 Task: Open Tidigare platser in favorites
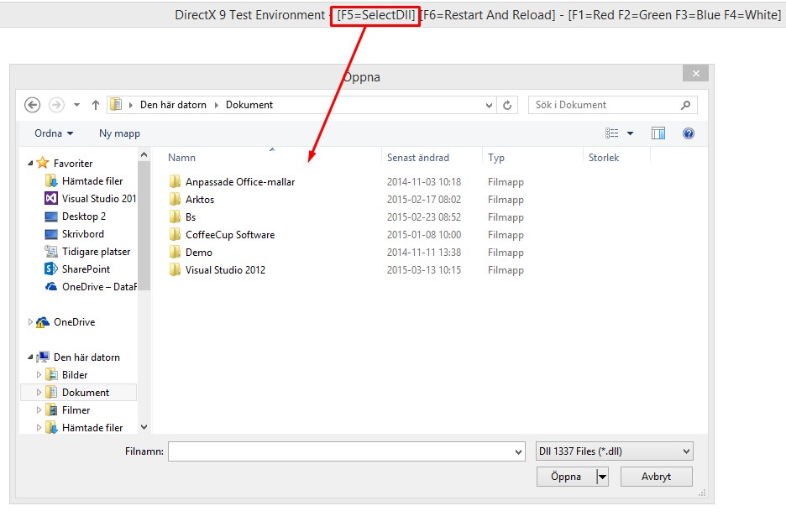coord(96,252)
